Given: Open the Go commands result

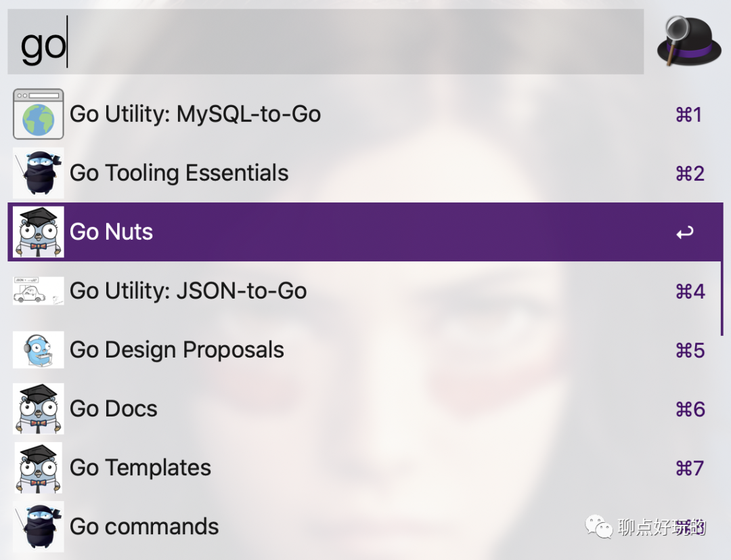Looking at the screenshot, I should pyautogui.click(x=365, y=526).
